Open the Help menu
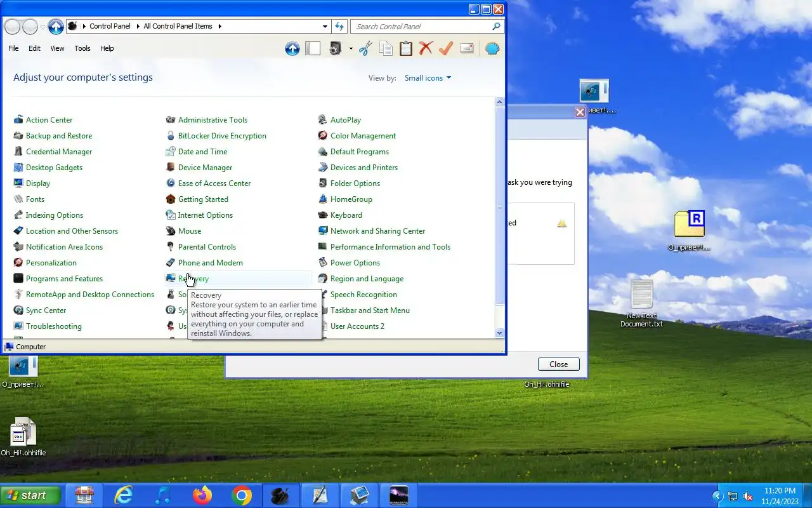Image resolution: width=812 pixels, height=508 pixels. click(x=107, y=48)
